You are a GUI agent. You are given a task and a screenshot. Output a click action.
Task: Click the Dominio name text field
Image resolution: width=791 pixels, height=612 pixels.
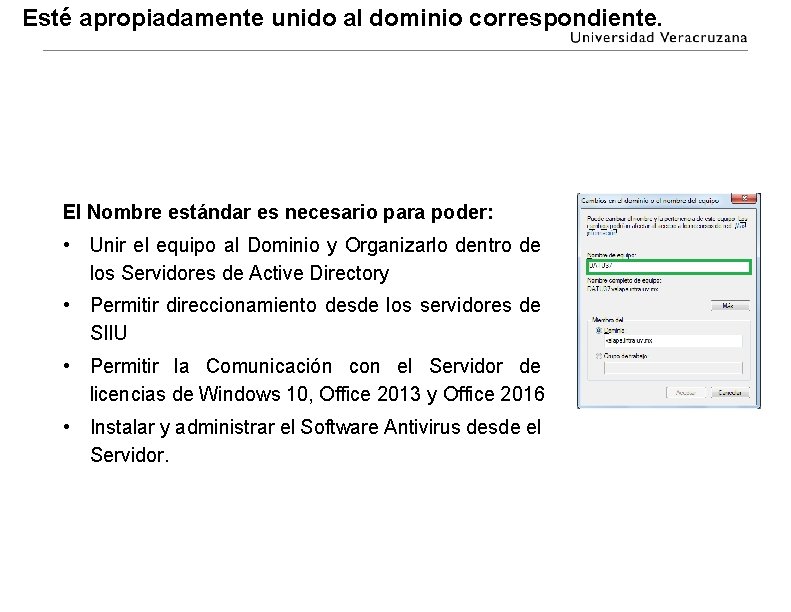click(x=673, y=341)
